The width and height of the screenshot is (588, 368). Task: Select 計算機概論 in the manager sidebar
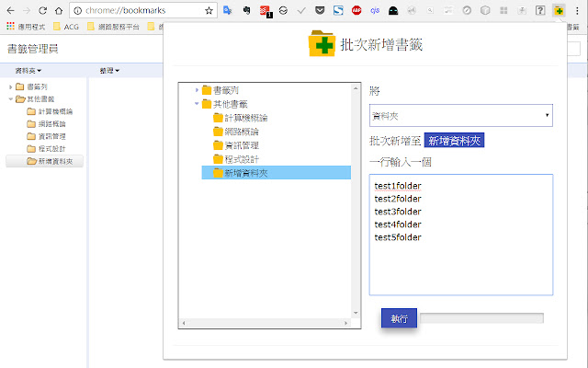[50, 111]
